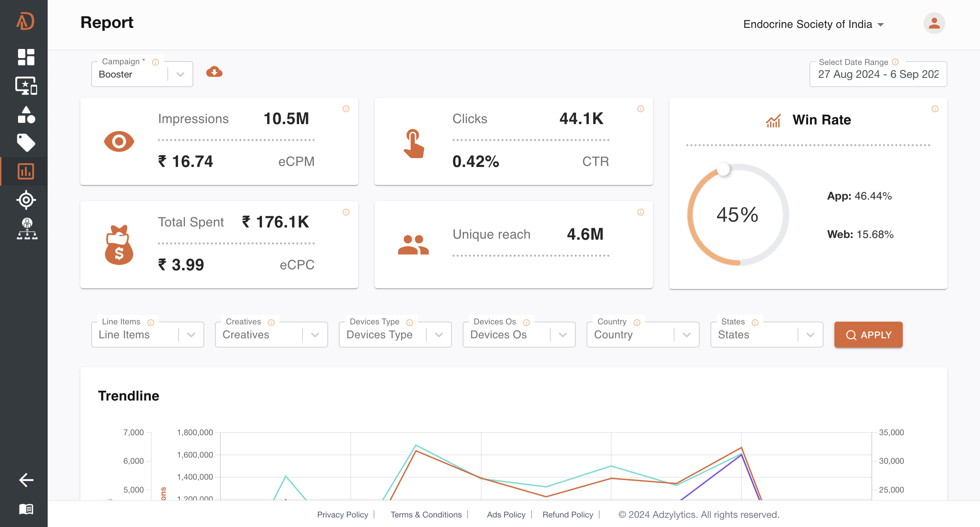Click the Win Rate circular gauge handle
The height and width of the screenshot is (527, 980).
tap(723, 169)
